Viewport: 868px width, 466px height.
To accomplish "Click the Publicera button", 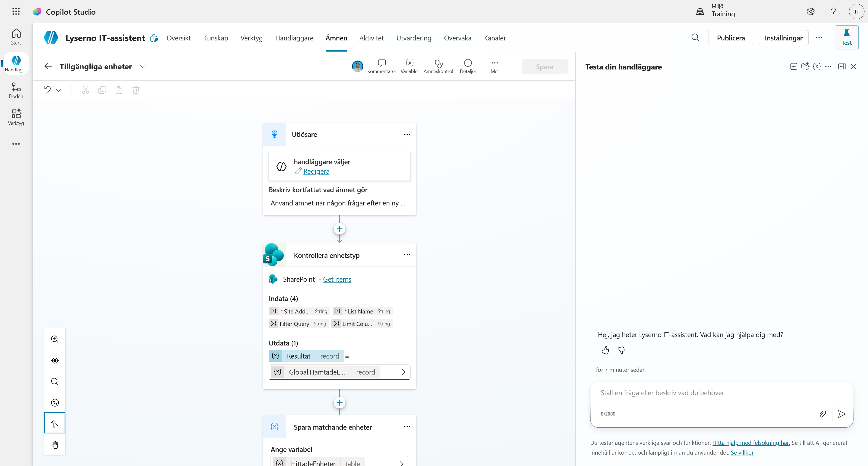I will (x=731, y=38).
